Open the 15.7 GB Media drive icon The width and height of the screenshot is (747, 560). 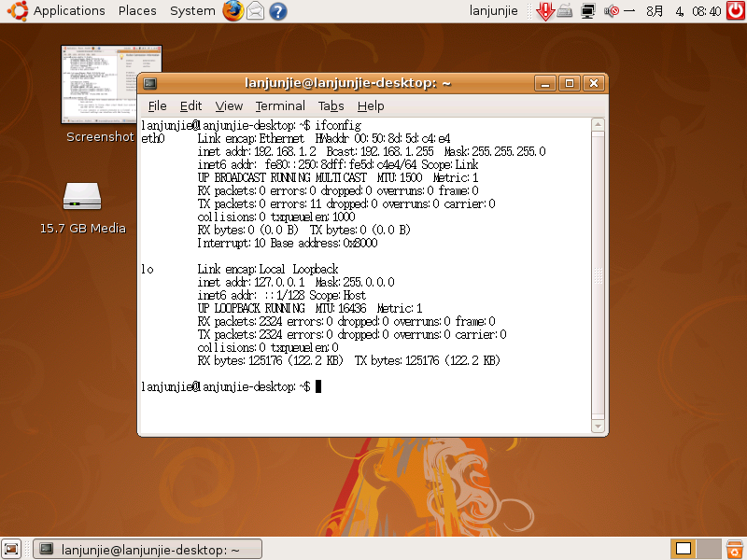pos(82,197)
